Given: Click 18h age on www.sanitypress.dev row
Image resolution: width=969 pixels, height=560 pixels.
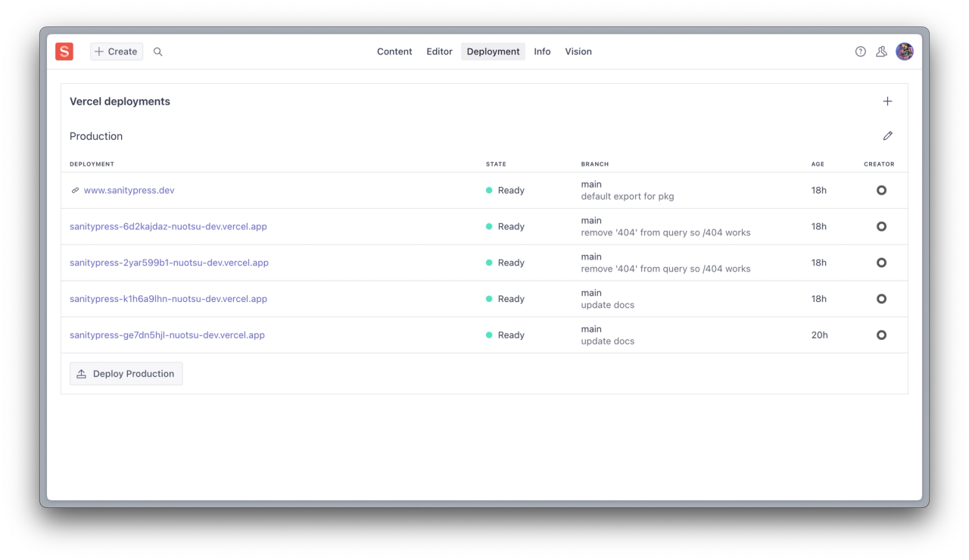Looking at the screenshot, I should coord(819,191).
